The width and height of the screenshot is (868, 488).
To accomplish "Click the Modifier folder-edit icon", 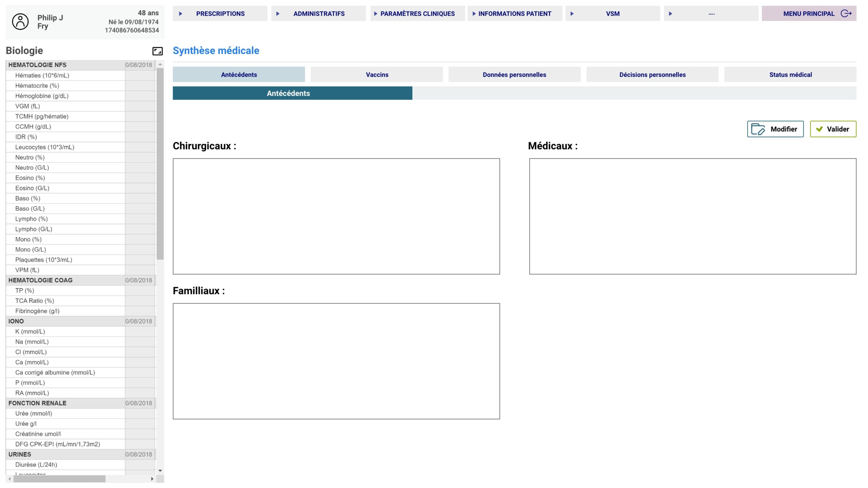I will [x=757, y=129].
